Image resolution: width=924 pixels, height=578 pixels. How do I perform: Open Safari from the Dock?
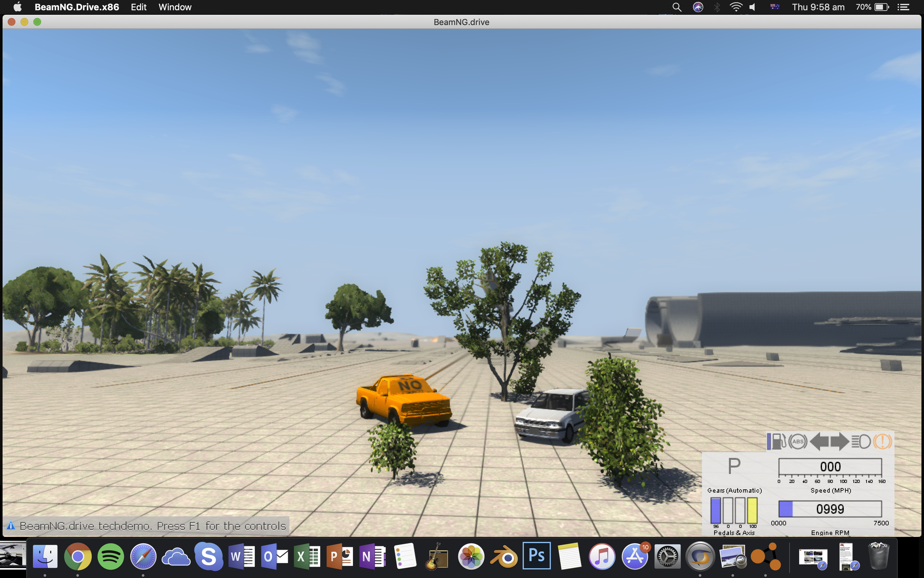pos(143,556)
